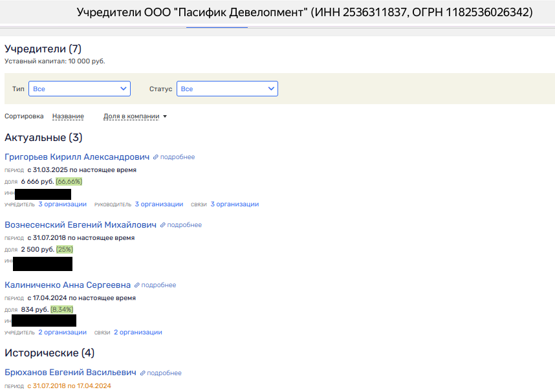
Task: Click period text с 17.04.2024 по настоящее время
Action: tap(82, 298)
